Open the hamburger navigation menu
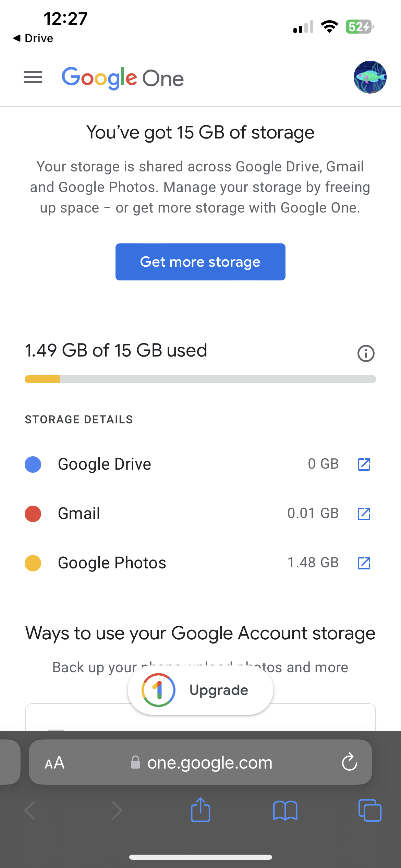Screen dimensions: 401x868 tap(33, 77)
